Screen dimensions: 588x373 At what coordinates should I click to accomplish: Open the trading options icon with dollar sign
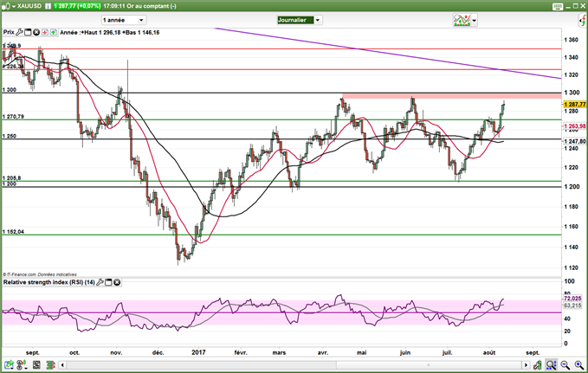click(x=23, y=364)
